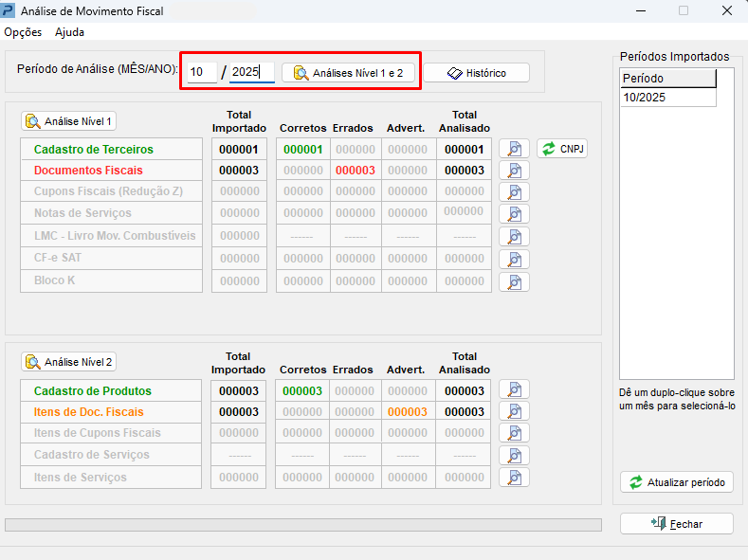The width and height of the screenshot is (748, 560).
Task: Click the CNPJ refresh button
Action: pos(561,149)
